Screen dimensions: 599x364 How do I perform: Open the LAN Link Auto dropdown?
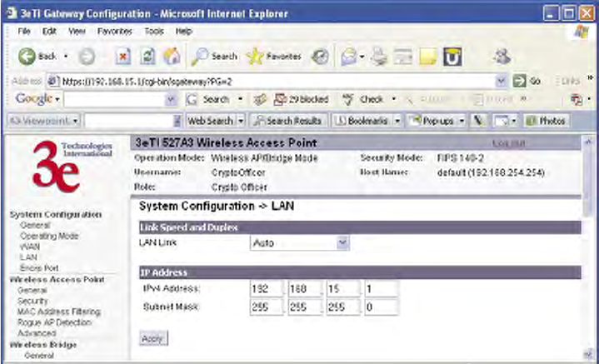click(x=300, y=243)
